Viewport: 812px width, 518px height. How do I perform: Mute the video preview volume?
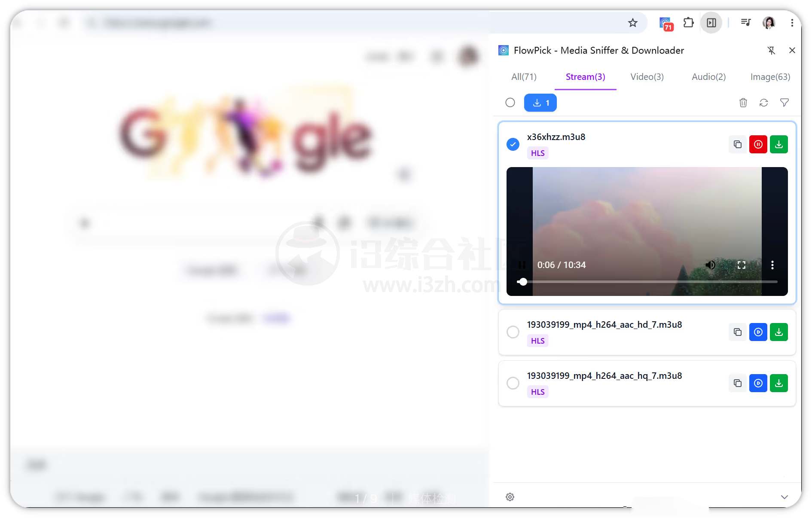pos(711,265)
